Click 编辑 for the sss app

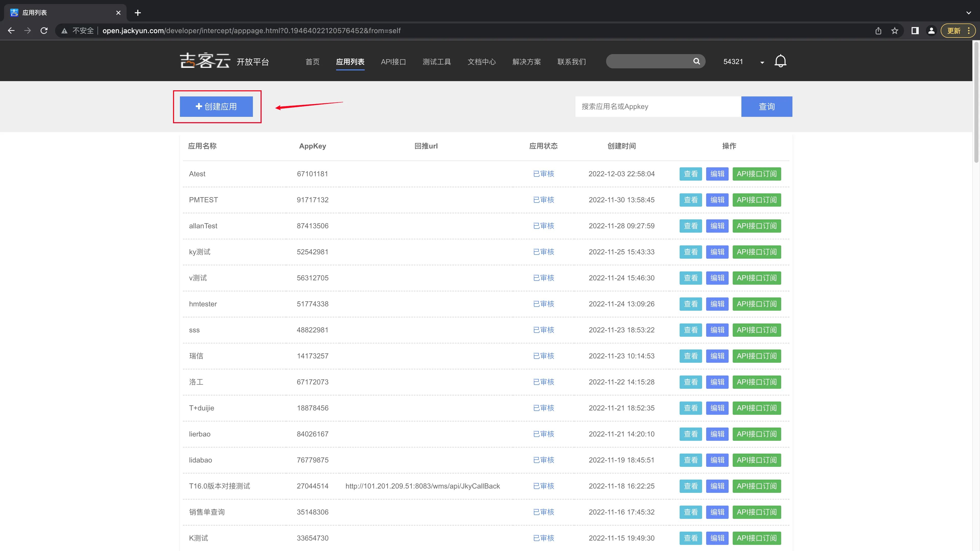[x=717, y=330]
